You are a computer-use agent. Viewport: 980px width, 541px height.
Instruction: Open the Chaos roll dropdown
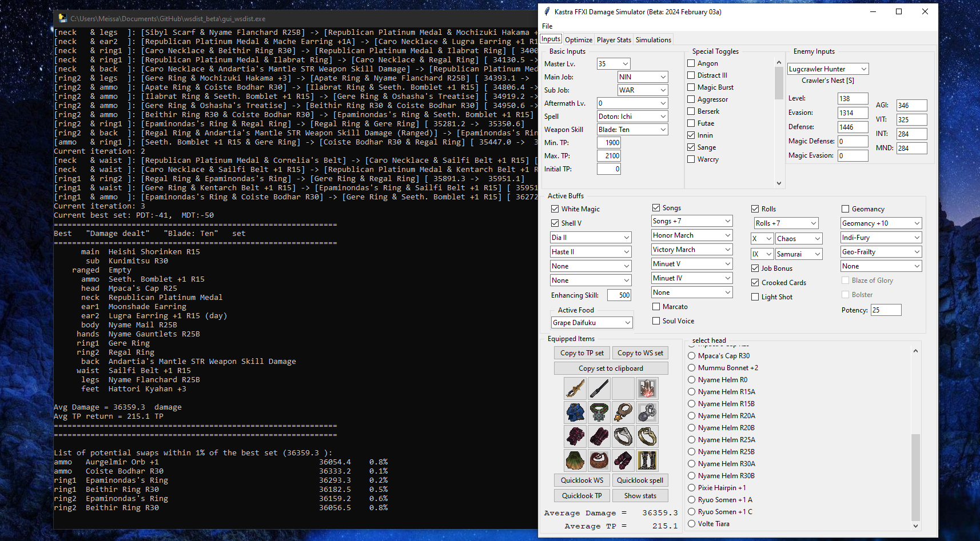[x=799, y=239]
